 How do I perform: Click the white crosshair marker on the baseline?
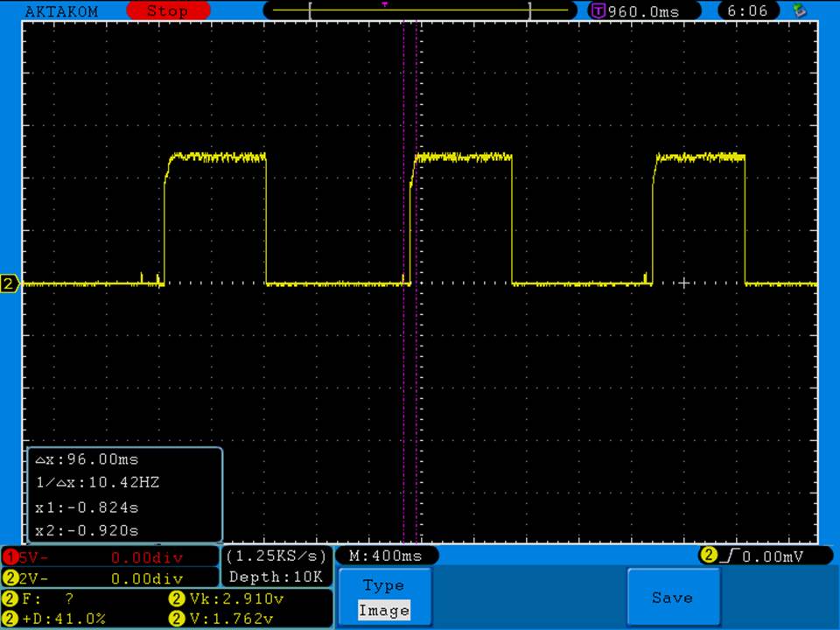(683, 283)
